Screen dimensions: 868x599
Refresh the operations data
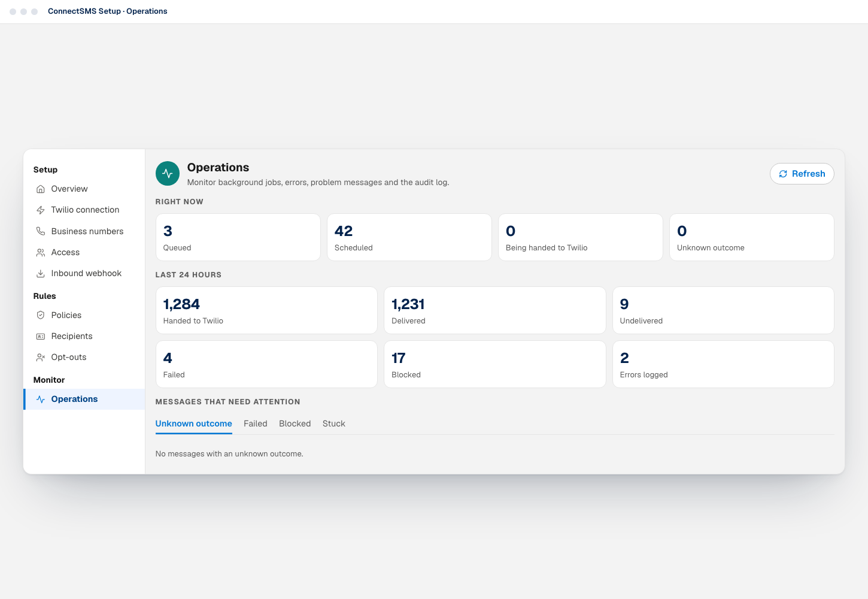(x=802, y=174)
